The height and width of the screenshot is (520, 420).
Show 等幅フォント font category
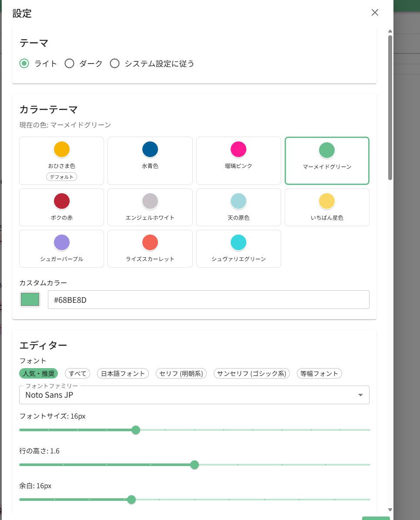click(x=319, y=373)
